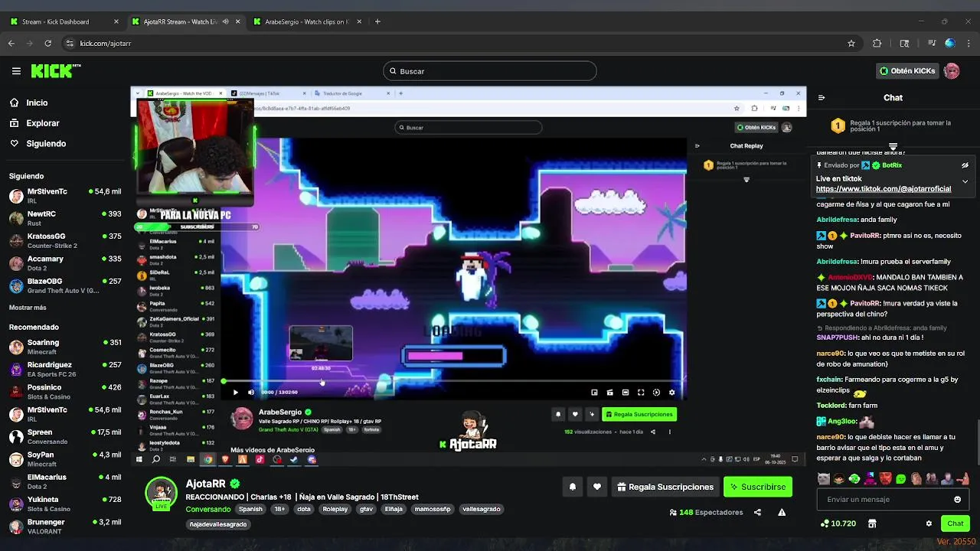Open MrStivenTc channel under Siguiendo
This screenshot has height=551, width=980.
pyautogui.click(x=65, y=196)
